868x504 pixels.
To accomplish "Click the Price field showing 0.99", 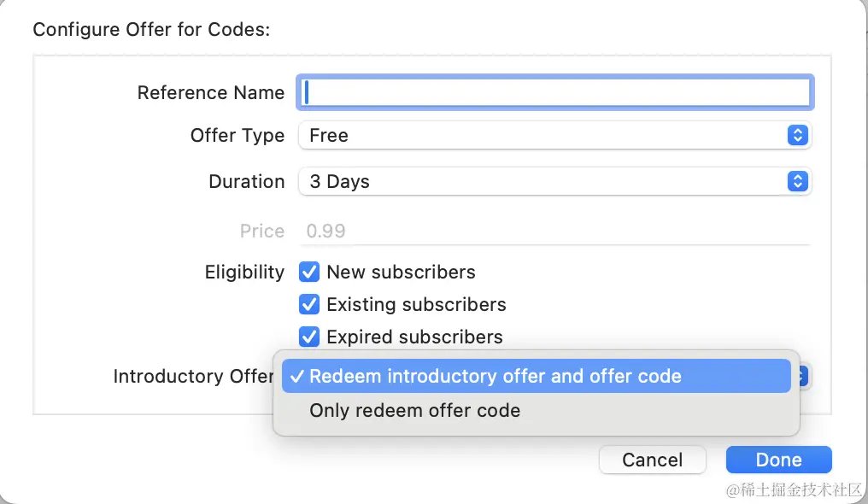I will pos(554,231).
